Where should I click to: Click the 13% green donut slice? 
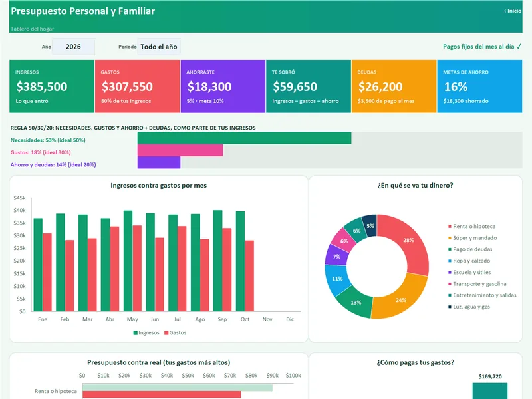(354, 302)
